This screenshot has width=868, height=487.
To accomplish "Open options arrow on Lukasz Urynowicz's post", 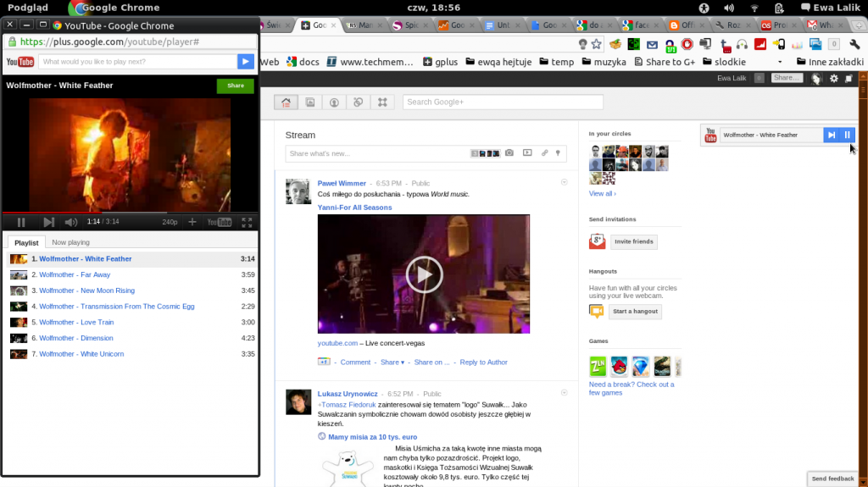I will pos(564,393).
